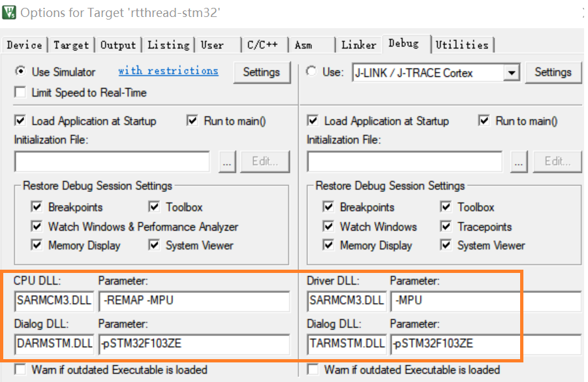The width and height of the screenshot is (588, 382).
Task: Click the µVision icon in the title bar
Action: click(9, 11)
